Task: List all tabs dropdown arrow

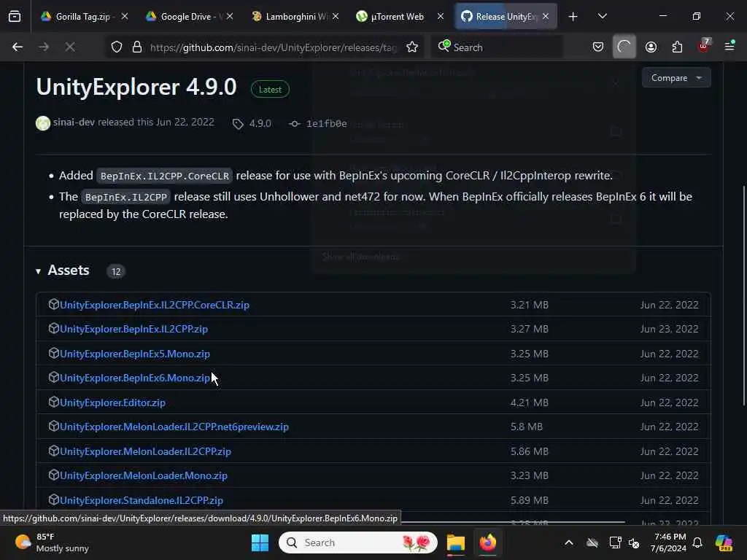Action: [602, 16]
